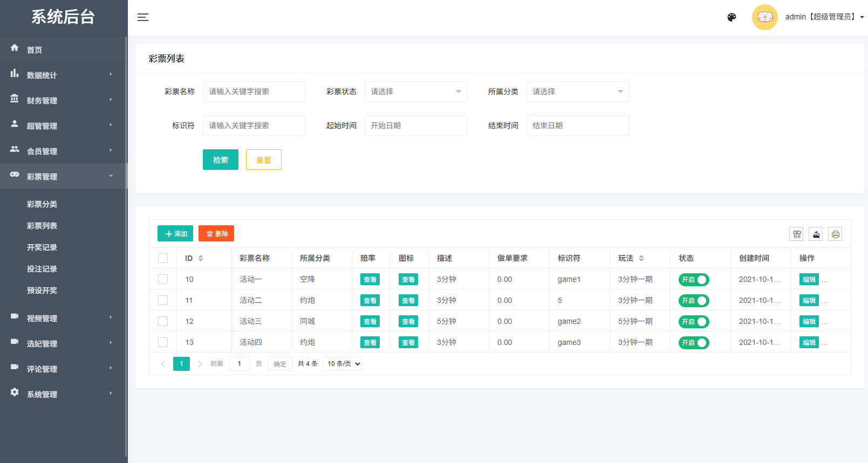Open the 彩票状态 dropdown

(x=415, y=92)
